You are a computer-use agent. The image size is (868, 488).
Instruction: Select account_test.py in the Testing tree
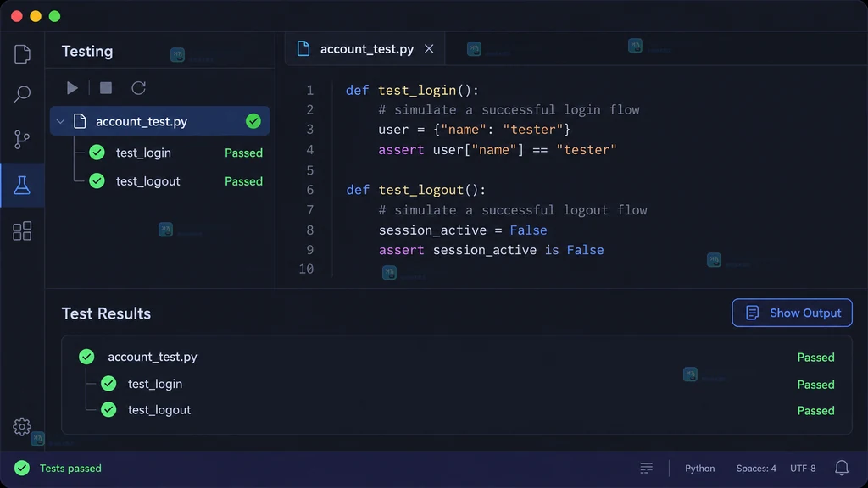(x=160, y=121)
